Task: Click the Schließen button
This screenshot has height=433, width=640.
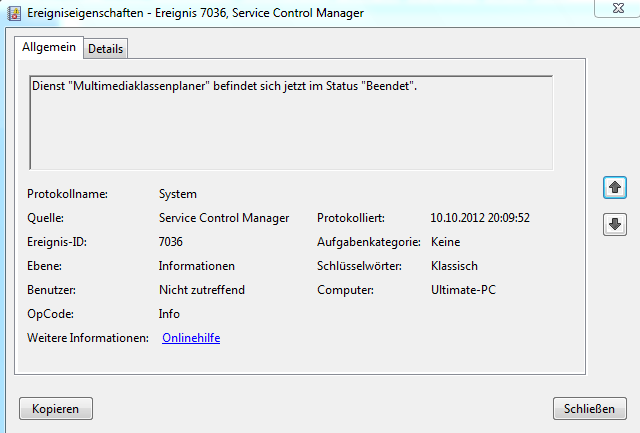Action: pos(589,409)
